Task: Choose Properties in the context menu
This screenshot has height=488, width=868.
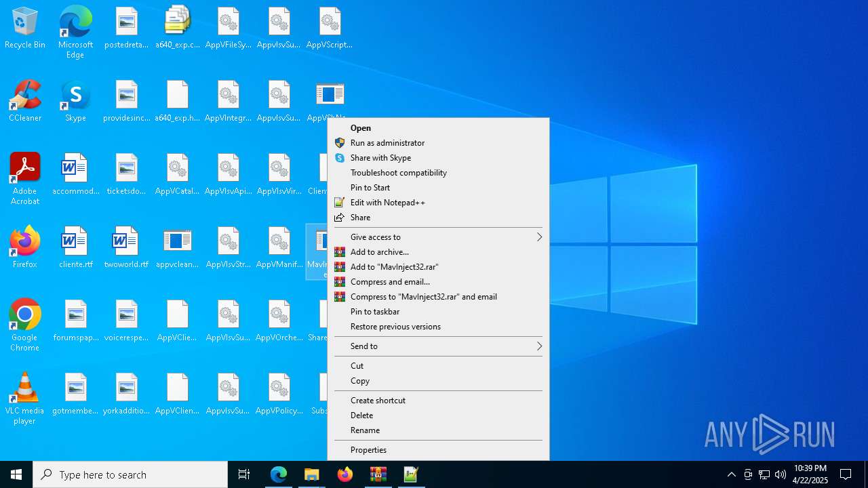Action: (438, 450)
